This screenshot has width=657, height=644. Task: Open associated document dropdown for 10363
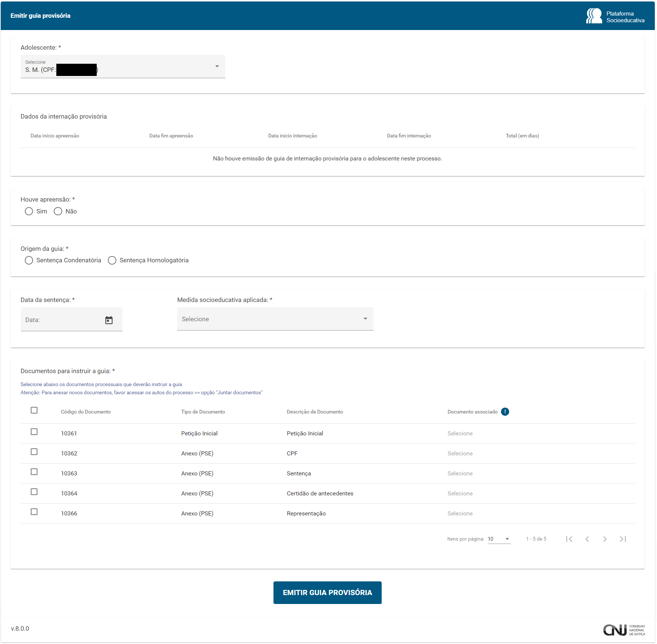point(460,474)
